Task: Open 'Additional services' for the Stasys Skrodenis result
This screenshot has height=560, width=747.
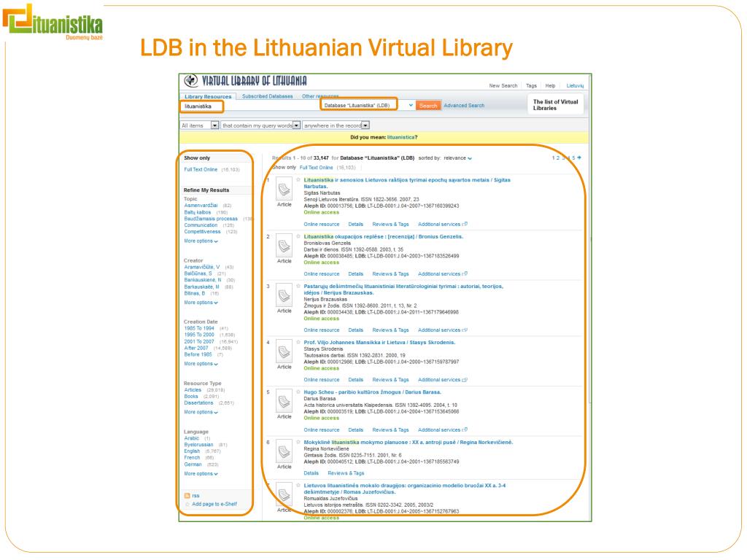Action: click(443, 380)
